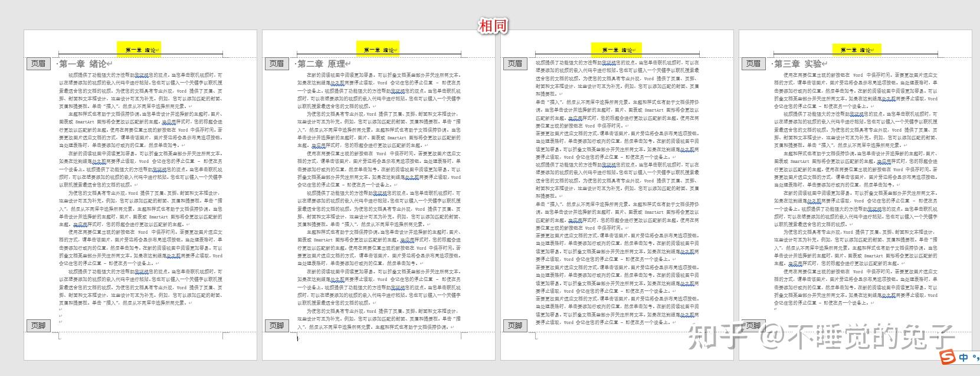The image size is (980, 376).
Task: Click the 页脚 tag on the 第二章 原理 page
Action: tap(277, 325)
